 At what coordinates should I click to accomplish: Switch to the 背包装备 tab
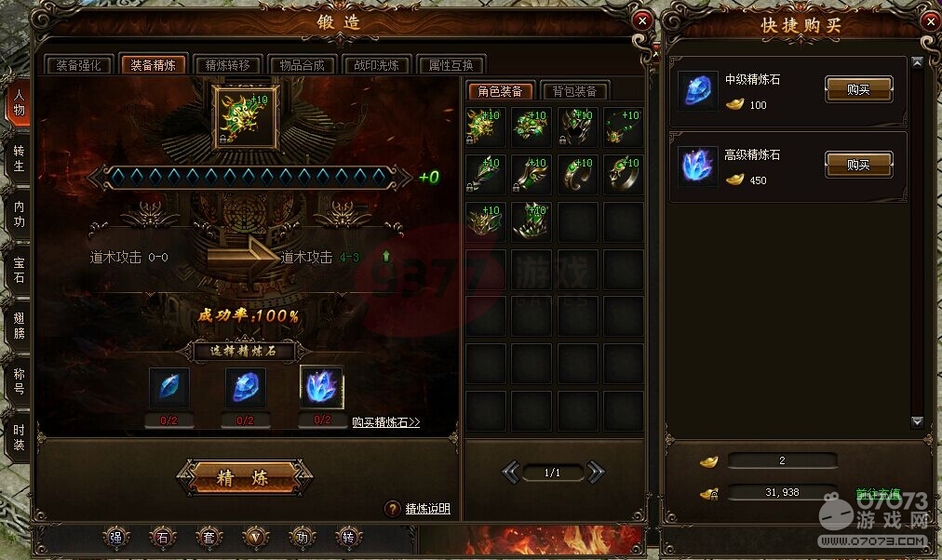click(x=575, y=91)
